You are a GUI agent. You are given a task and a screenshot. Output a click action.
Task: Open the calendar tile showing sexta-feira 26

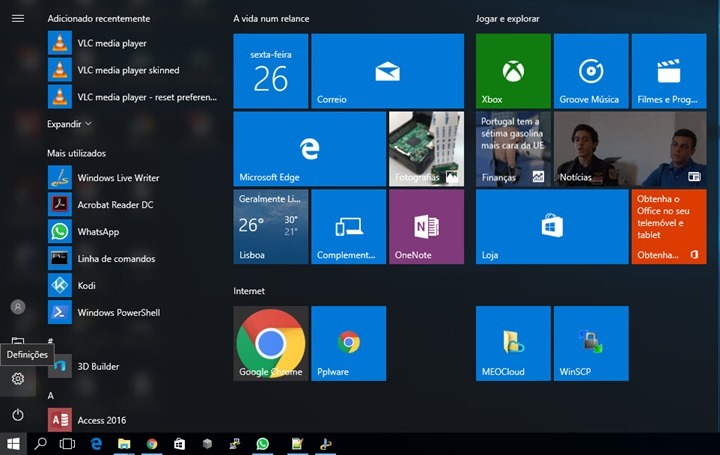tap(270, 70)
